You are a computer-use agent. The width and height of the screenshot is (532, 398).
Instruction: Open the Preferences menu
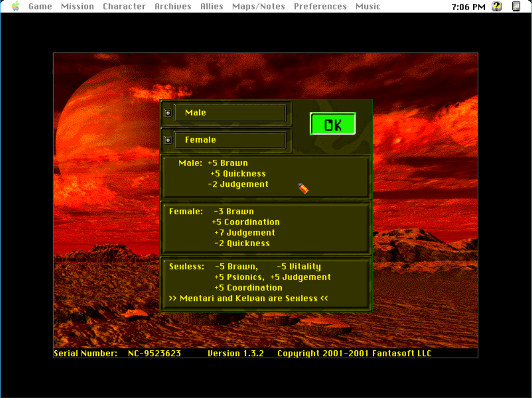pyautogui.click(x=320, y=6)
